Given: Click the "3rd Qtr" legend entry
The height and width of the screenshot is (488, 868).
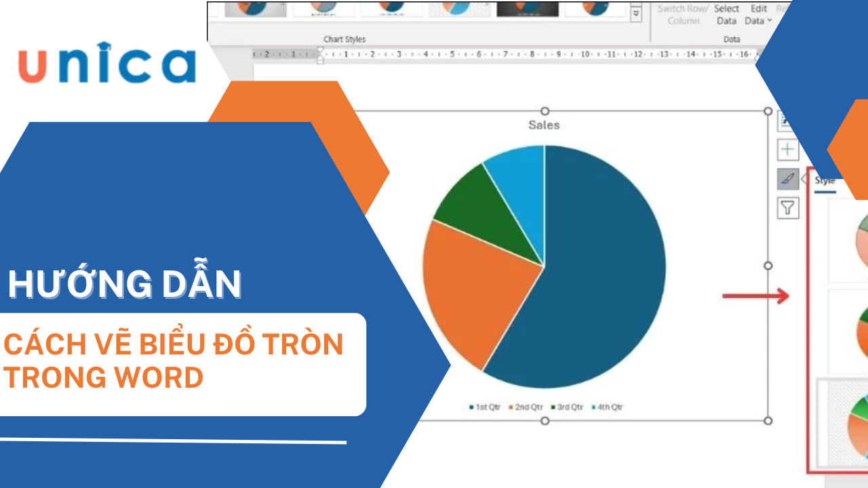Looking at the screenshot, I should click(x=566, y=407).
